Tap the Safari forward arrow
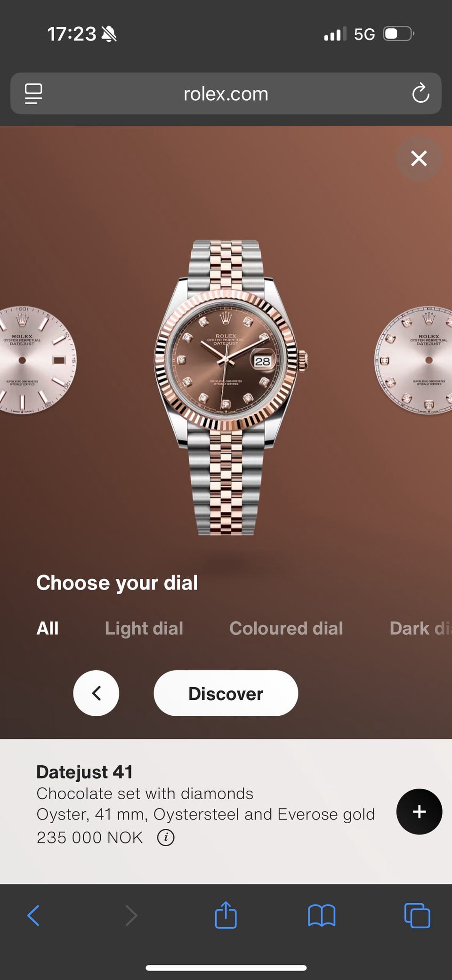The width and height of the screenshot is (452, 980). click(x=131, y=915)
